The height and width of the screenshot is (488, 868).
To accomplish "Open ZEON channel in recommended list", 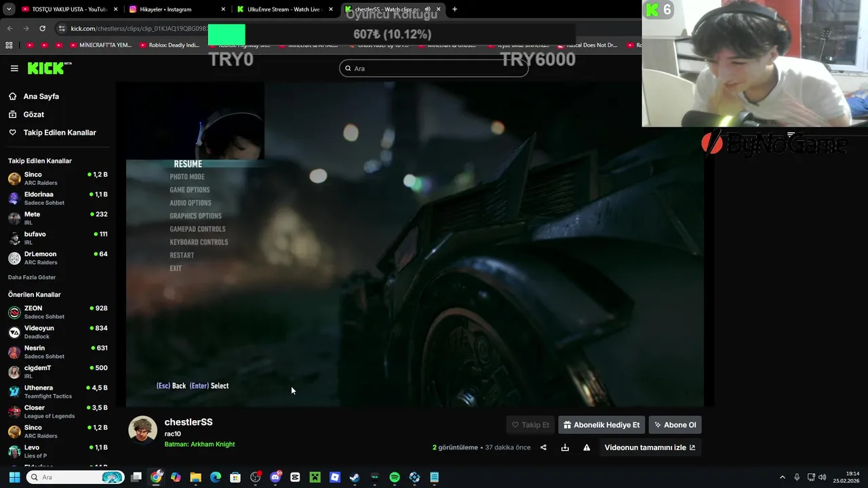I will click(x=58, y=312).
